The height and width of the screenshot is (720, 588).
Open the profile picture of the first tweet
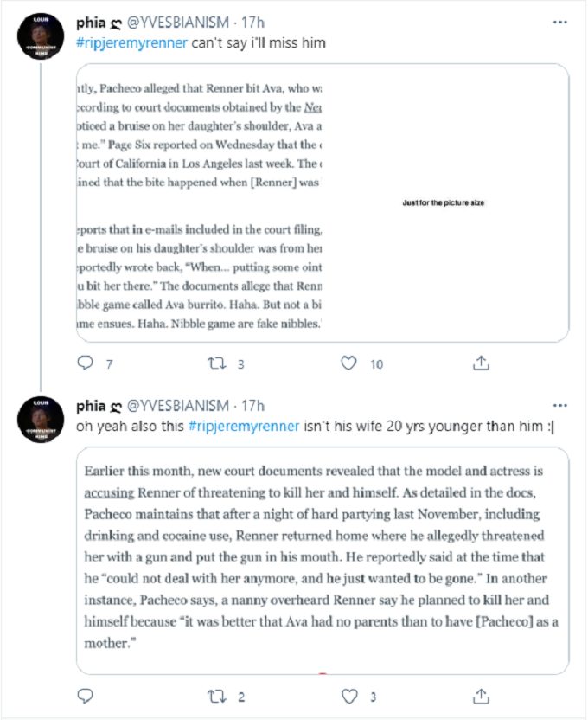point(41,36)
